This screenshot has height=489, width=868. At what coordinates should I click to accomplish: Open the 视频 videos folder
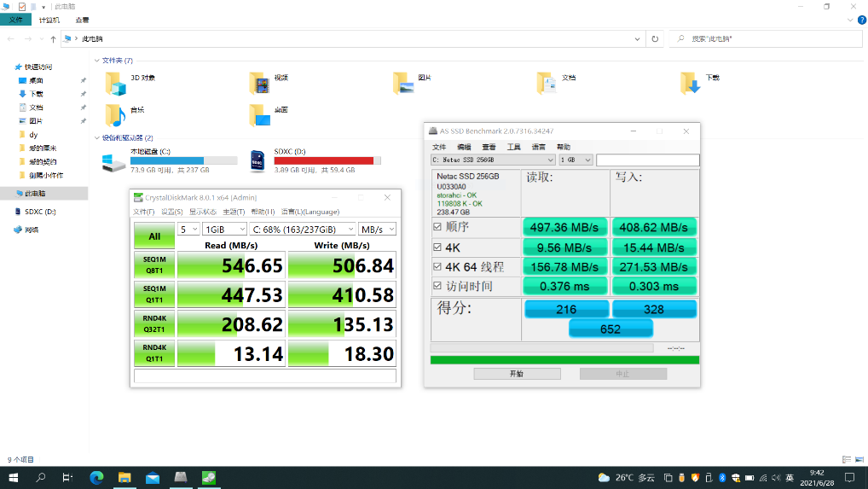[260, 82]
